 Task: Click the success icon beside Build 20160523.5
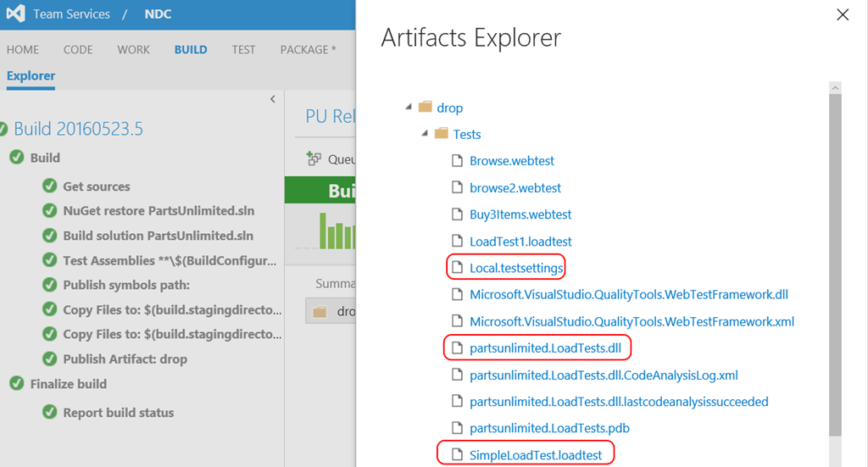pos(5,129)
